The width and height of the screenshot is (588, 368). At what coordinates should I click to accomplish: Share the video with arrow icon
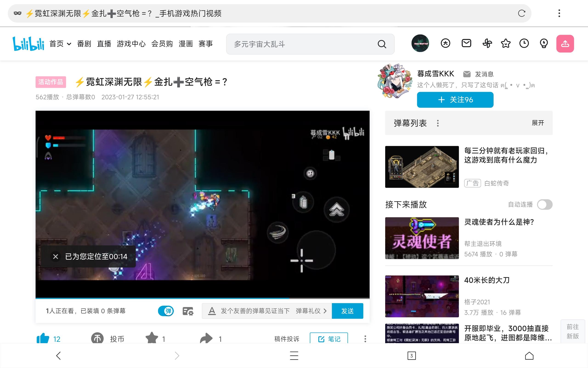tap(206, 338)
